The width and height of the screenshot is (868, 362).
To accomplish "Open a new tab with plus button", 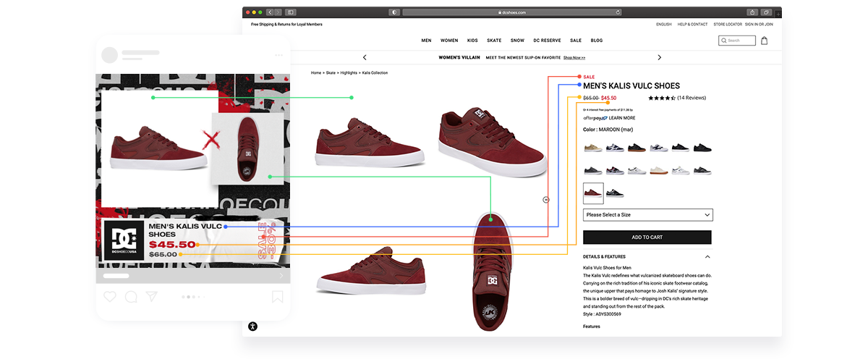I will 778,13.
